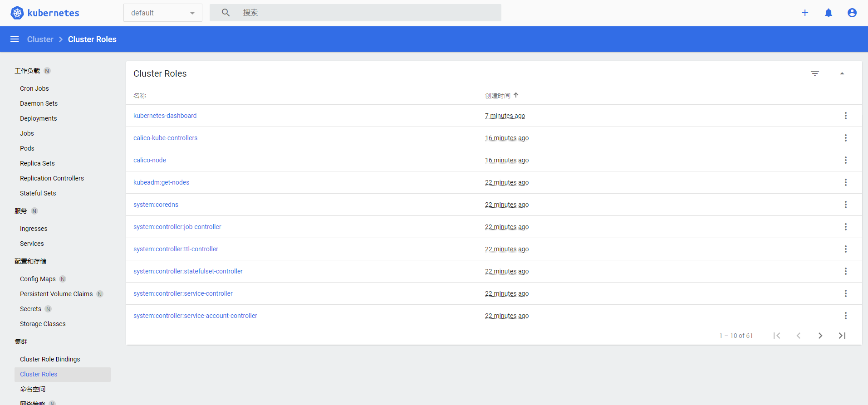Go to the first page
Image resolution: width=868 pixels, height=405 pixels.
point(777,336)
